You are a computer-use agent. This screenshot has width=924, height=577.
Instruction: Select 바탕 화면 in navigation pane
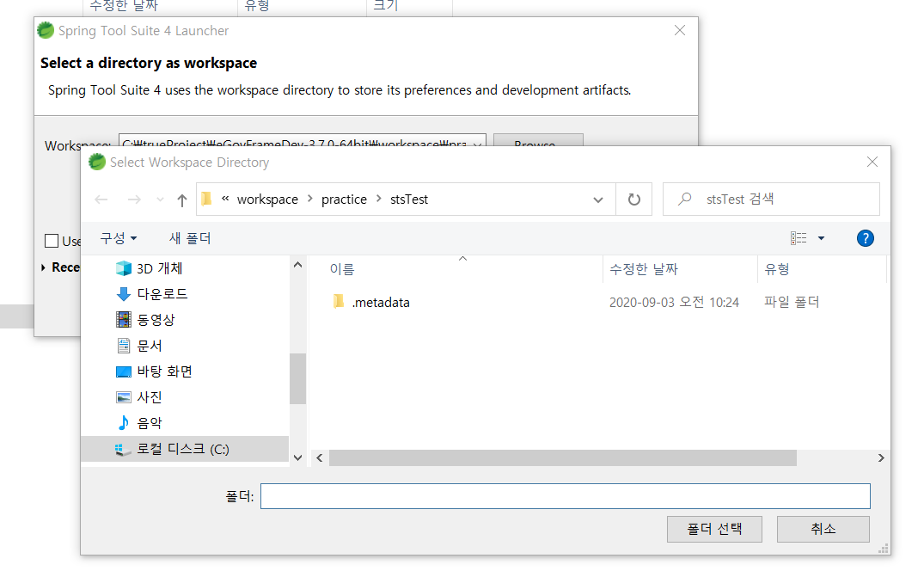click(164, 371)
